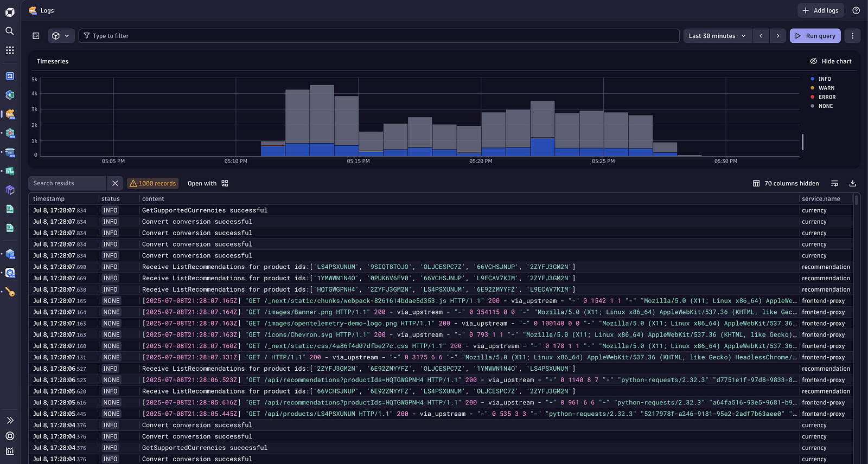Sort by the service.name column header
The height and width of the screenshot is (464, 868).
(x=821, y=199)
